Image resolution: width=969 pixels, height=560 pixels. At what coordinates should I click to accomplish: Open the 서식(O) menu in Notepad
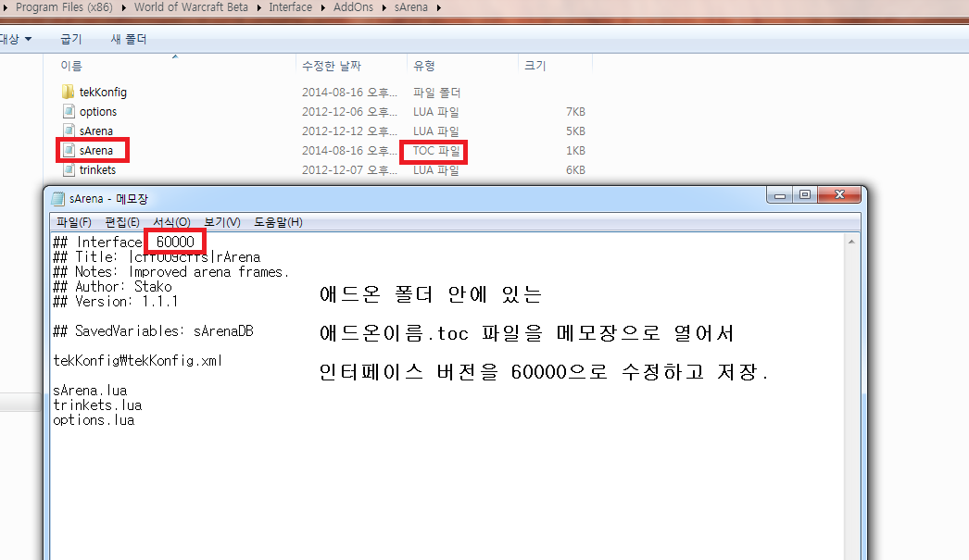point(171,222)
